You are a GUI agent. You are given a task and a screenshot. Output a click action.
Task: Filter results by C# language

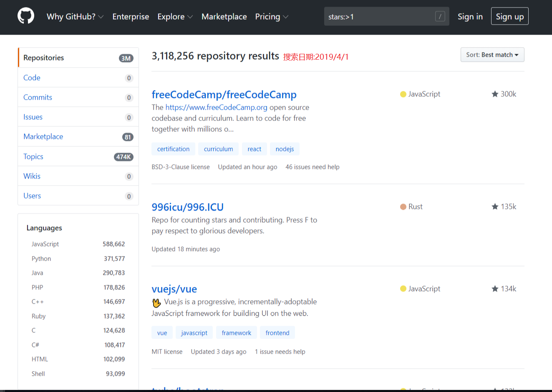pyautogui.click(x=78, y=345)
